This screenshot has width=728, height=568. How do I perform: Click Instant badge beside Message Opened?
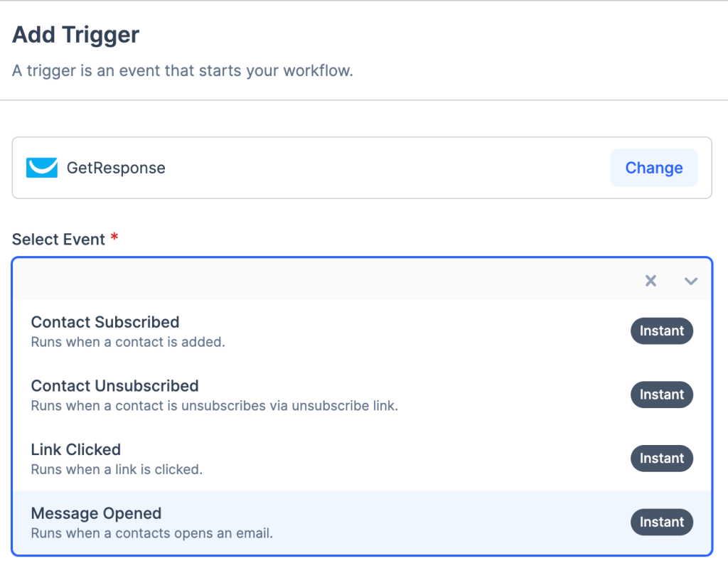(x=661, y=522)
